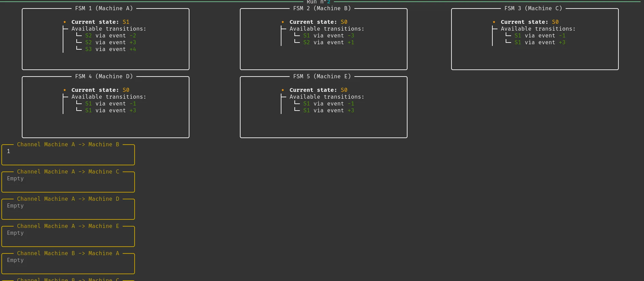
Task: Collapse Available transitions in FSM 4 (Machine D)
Action: click(108, 97)
